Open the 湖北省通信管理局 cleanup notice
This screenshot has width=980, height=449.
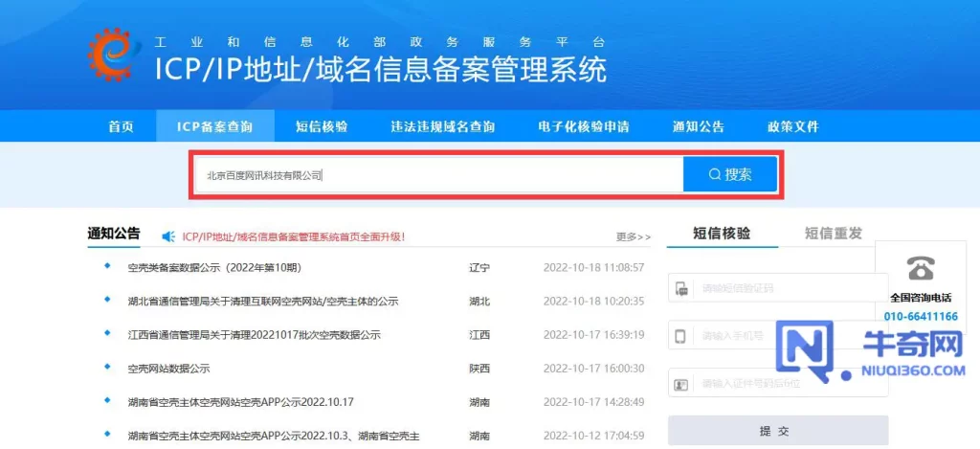[263, 302]
